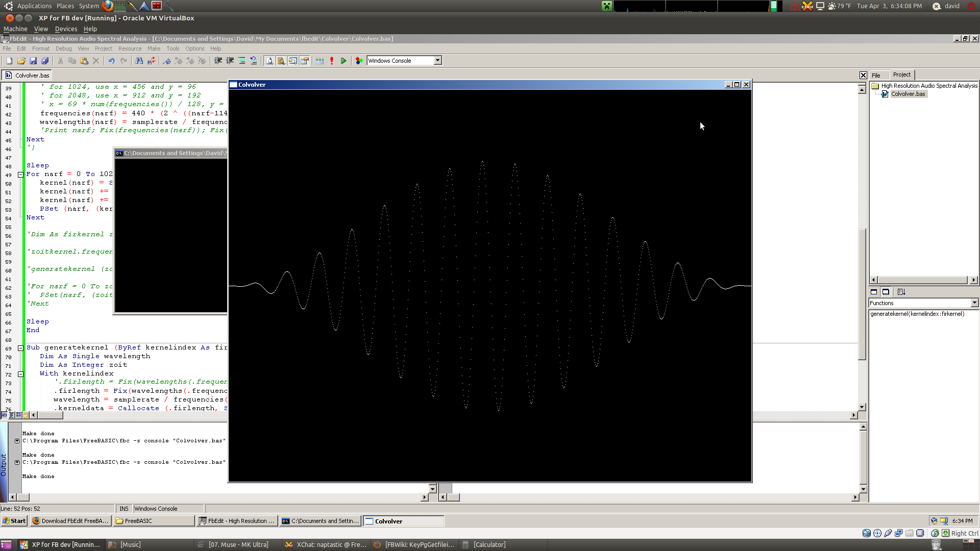Open the Functions combo box dropdown
The width and height of the screenshot is (980, 551).
tap(974, 303)
